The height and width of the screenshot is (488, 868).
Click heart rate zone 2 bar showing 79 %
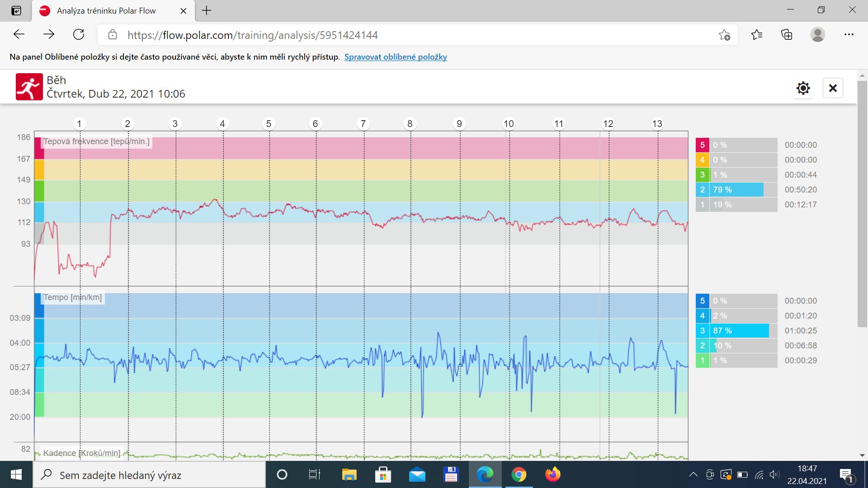click(736, 190)
